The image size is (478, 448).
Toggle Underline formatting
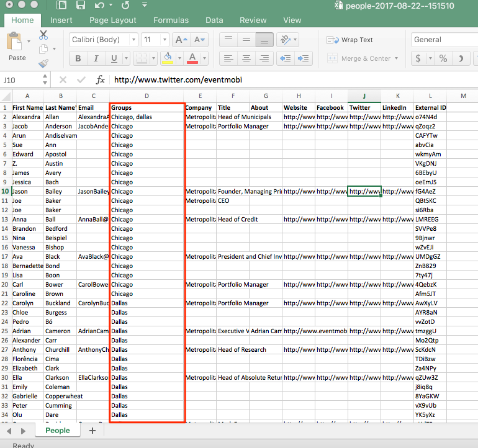pyautogui.click(x=114, y=58)
